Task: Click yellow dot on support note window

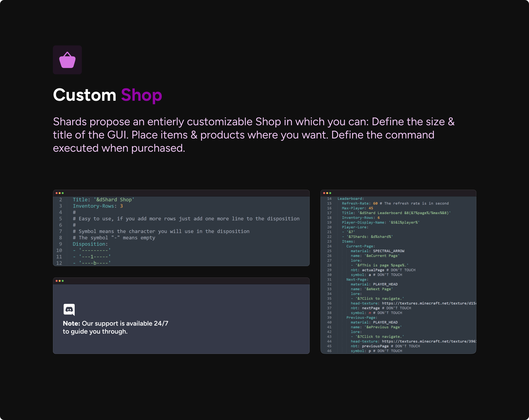Action: [x=60, y=281]
